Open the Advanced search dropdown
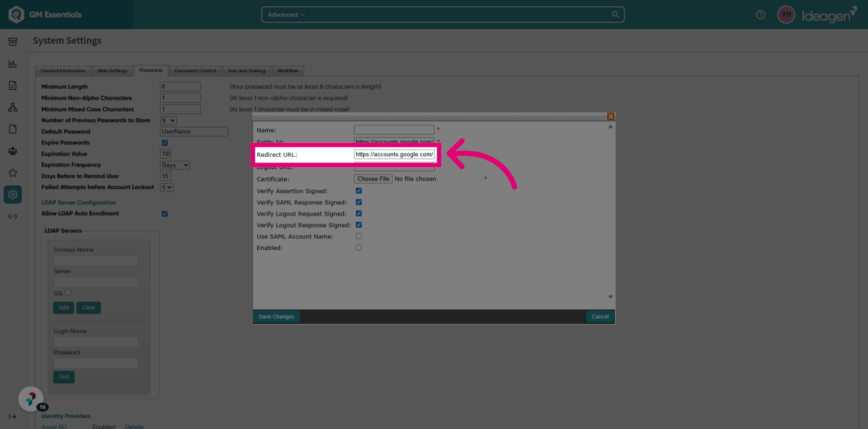The width and height of the screenshot is (868, 429). click(x=286, y=14)
